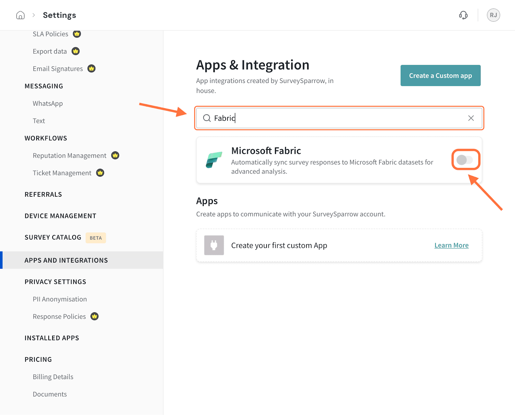515x420 pixels.
Task: Open the Learn More link
Action: tap(451, 245)
